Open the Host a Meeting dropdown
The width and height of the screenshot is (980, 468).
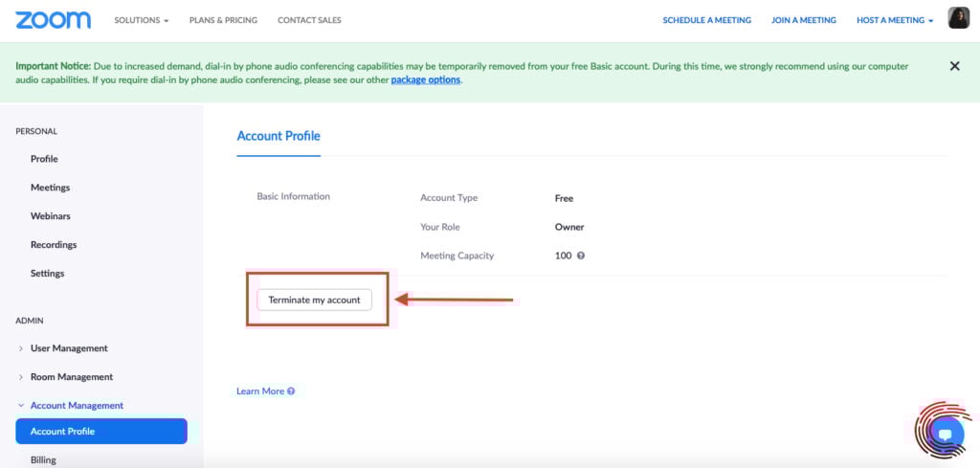(x=895, y=20)
